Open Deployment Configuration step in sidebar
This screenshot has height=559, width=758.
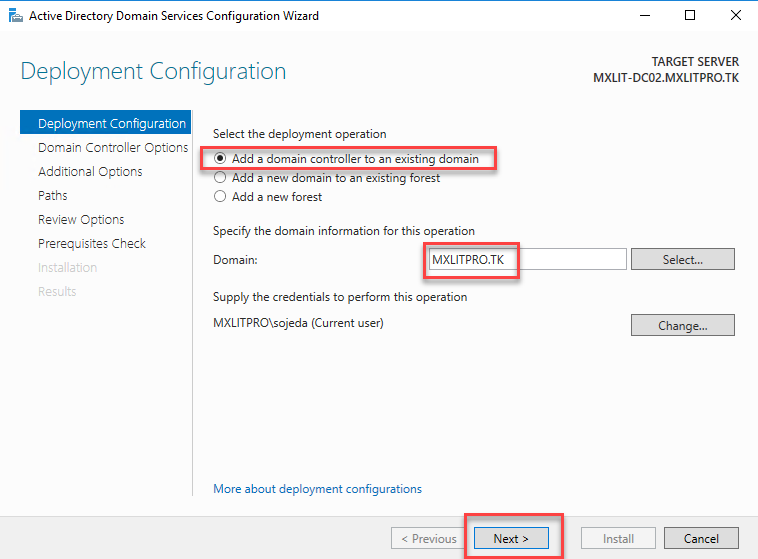coord(111,124)
